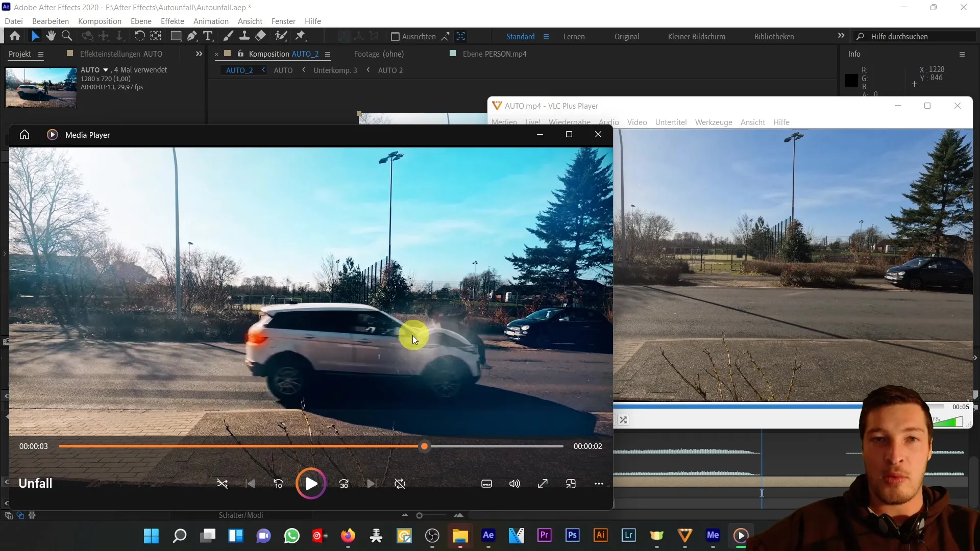Navigate to the AUTO 2 breadcrumb
Screen dimensions: 980x551
click(x=390, y=70)
